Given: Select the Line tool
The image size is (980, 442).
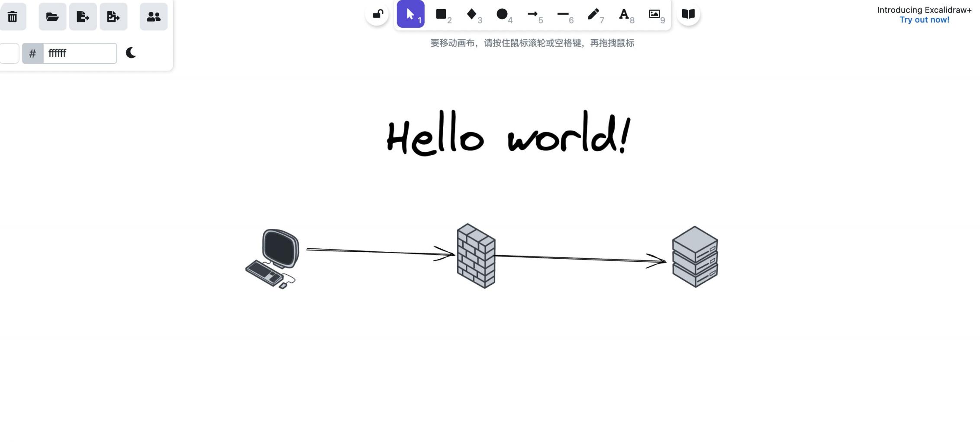Looking at the screenshot, I should tap(563, 14).
